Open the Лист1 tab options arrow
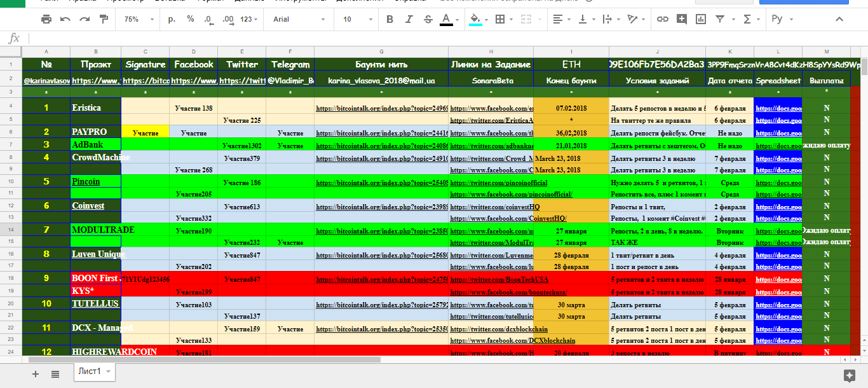 coord(109,371)
